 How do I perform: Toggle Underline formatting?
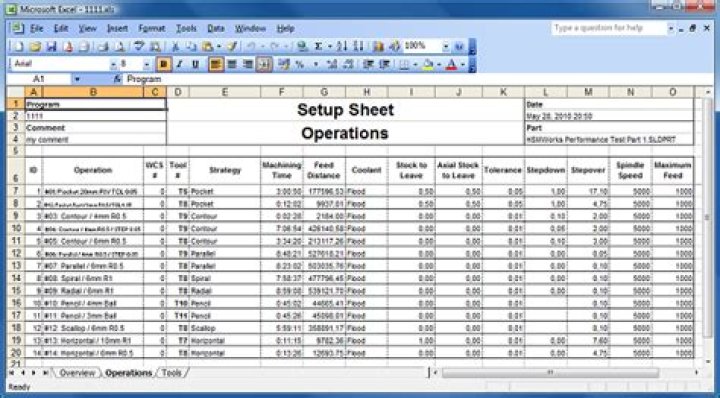(x=196, y=64)
